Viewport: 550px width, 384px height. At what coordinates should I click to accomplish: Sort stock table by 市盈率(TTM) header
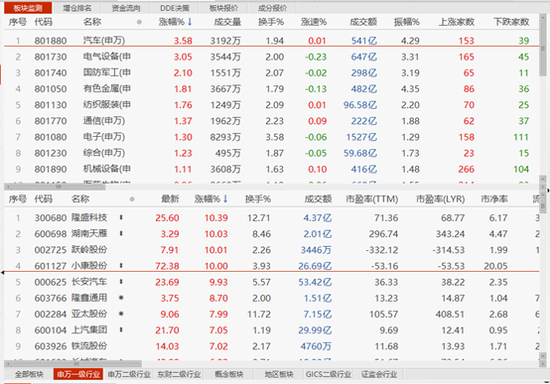coord(372,199)
